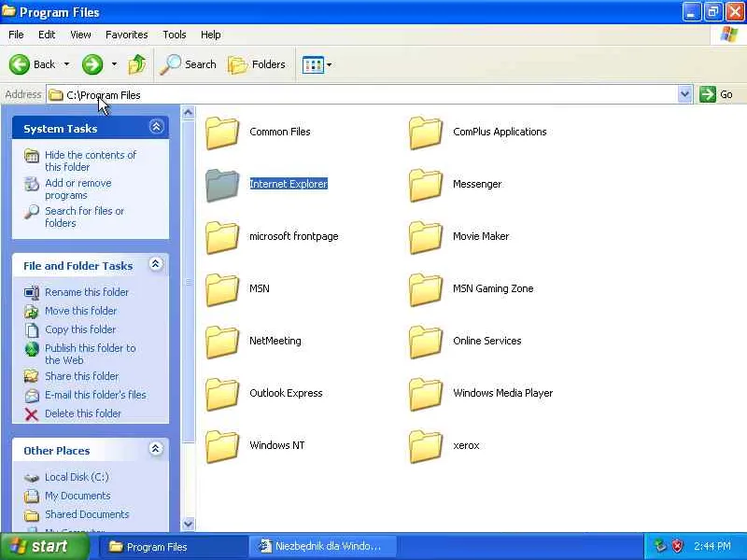Select the Common Files folder icon
The height and width of the screenshot is (560, 747).
coord(222,133)
